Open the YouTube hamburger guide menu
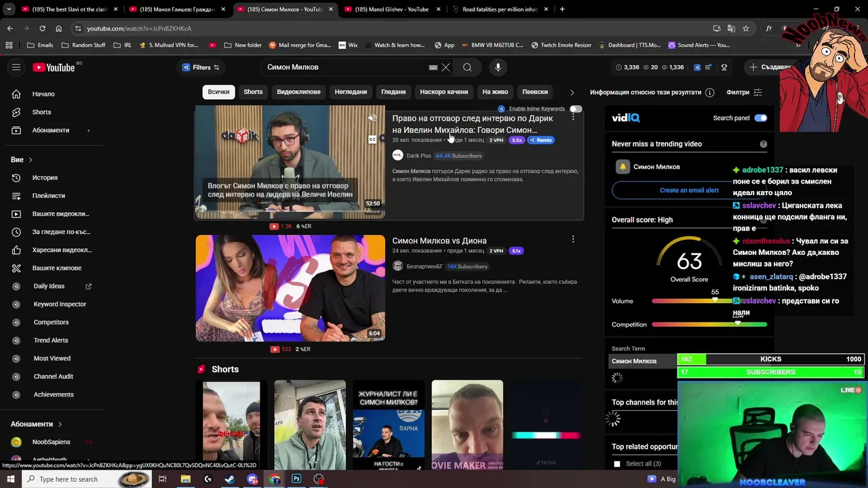Viewport: 868px width, 488px height. point(16,67)
